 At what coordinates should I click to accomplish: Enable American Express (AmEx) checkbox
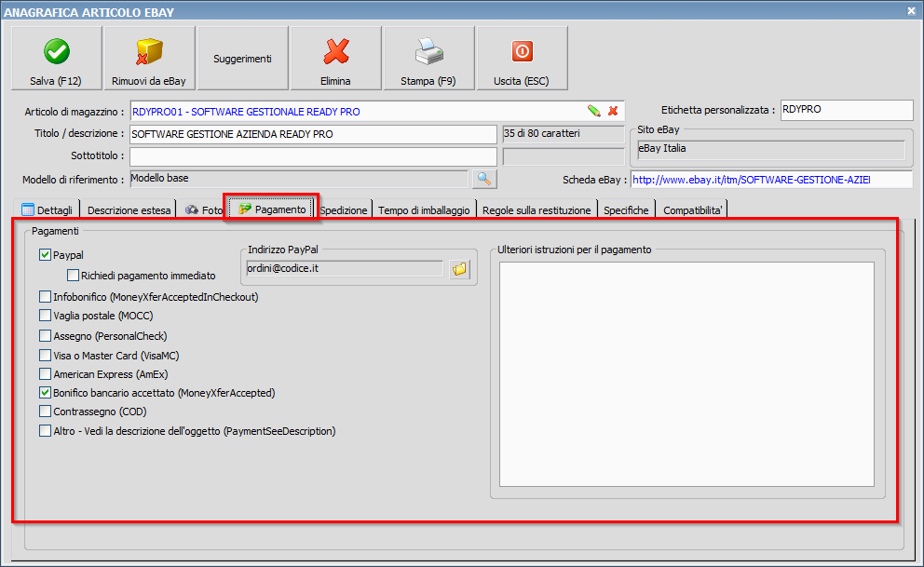tap(45, 374)
